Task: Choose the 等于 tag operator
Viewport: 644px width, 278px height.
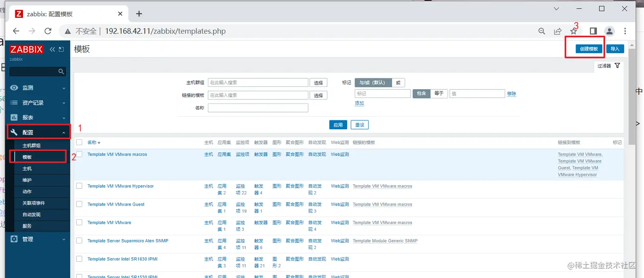Action: pyautogui.click(x=439, y=94)
